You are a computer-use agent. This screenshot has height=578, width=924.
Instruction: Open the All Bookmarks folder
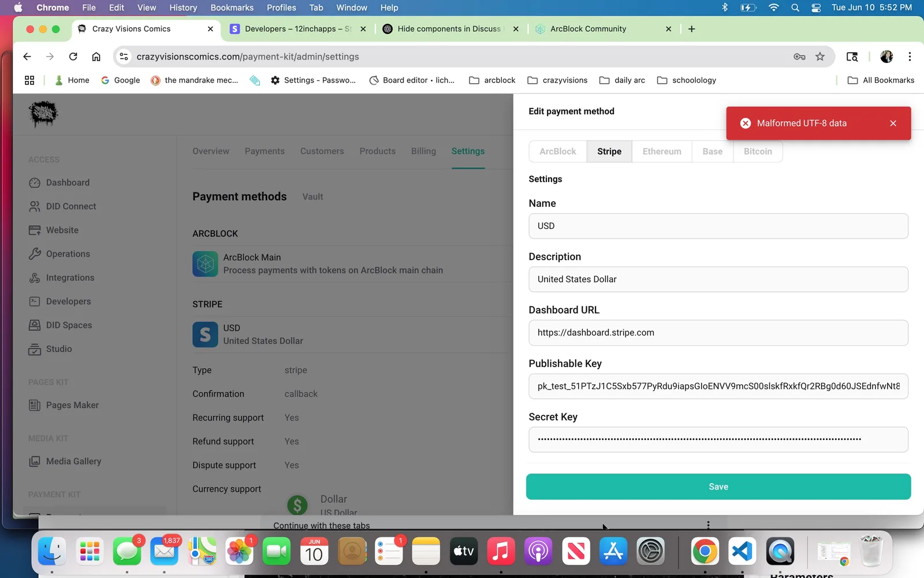(881, 80)
